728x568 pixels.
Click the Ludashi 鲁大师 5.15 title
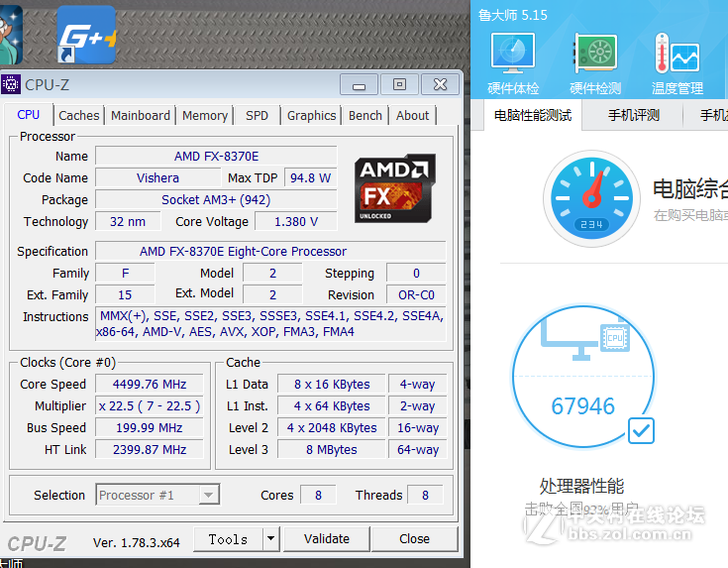click(x=513, y=15)
